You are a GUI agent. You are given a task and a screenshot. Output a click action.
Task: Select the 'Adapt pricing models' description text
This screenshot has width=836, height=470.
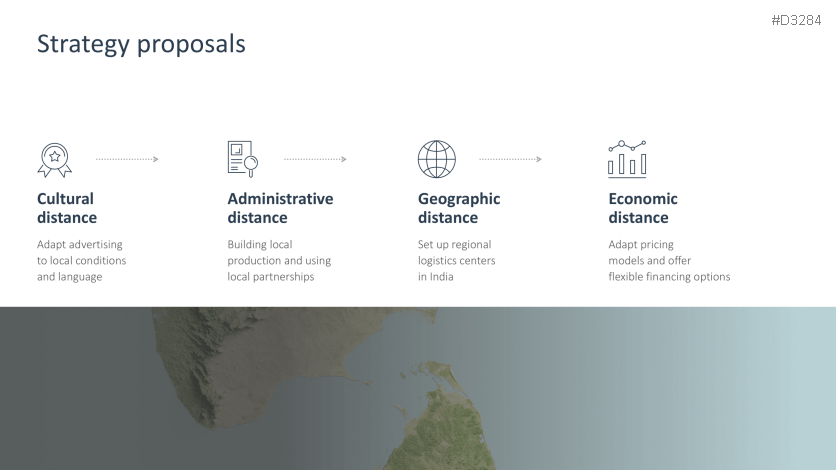click(669, 260)
